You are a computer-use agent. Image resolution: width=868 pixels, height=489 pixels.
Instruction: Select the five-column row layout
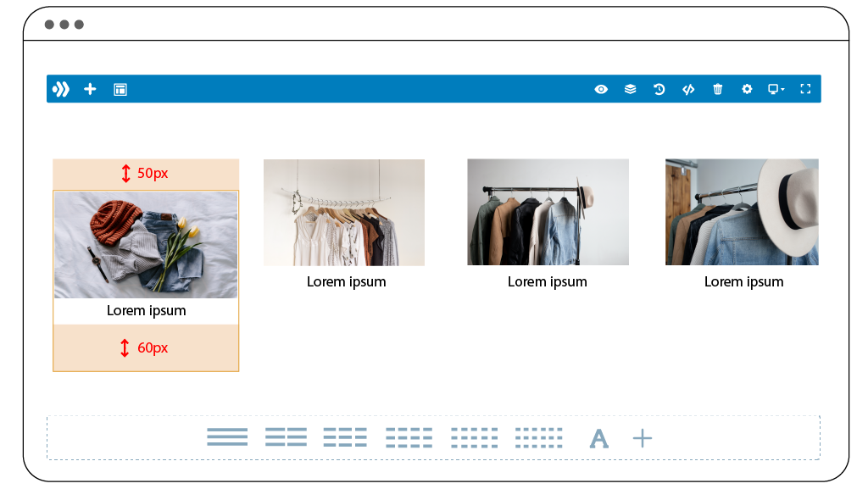click(474, 437)
